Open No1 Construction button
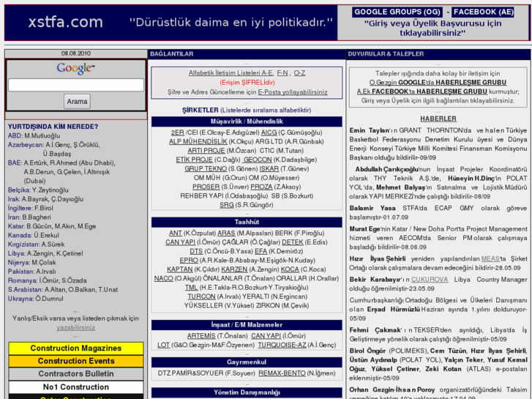 click(x=75, y=387)
